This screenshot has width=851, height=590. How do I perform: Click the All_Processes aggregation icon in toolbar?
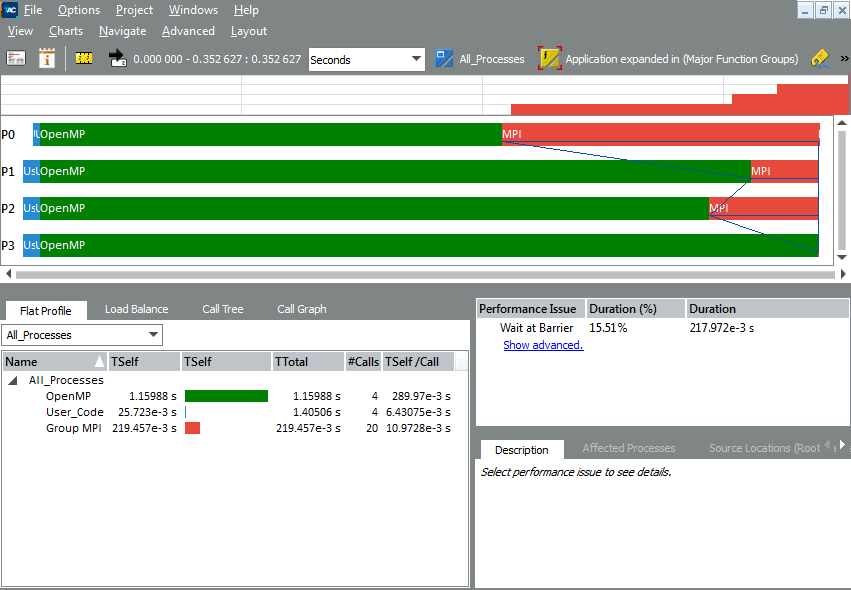(x=444, y=59)
